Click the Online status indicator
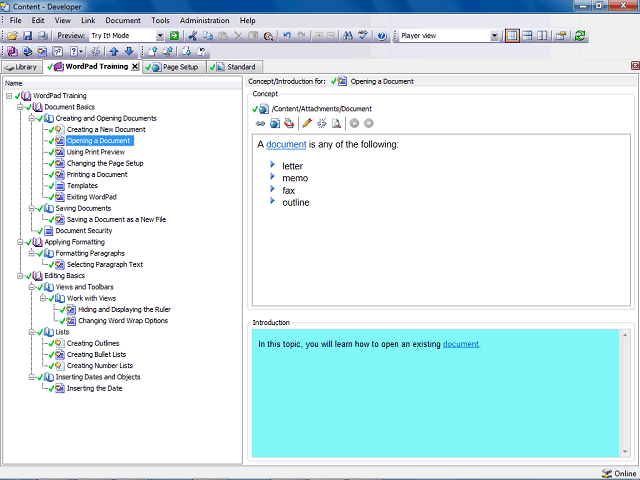This screenshot has height=480, width=640. (x=619, y=473)
